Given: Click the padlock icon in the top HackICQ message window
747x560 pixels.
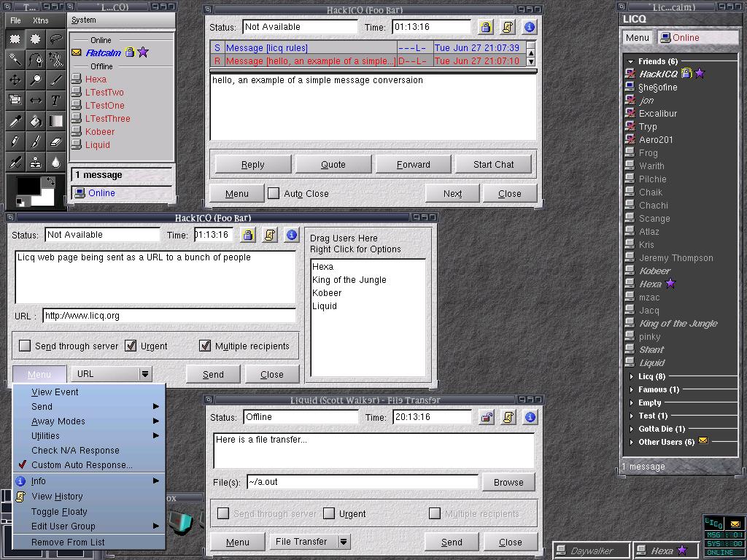Looking at the screenshot, I should [x=485, y=27].
